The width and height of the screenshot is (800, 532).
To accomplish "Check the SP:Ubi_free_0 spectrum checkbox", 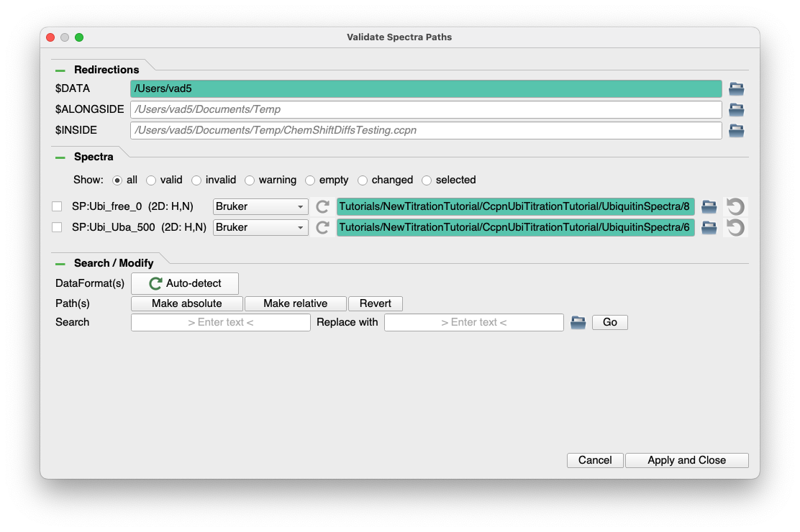I will [57, 206].
